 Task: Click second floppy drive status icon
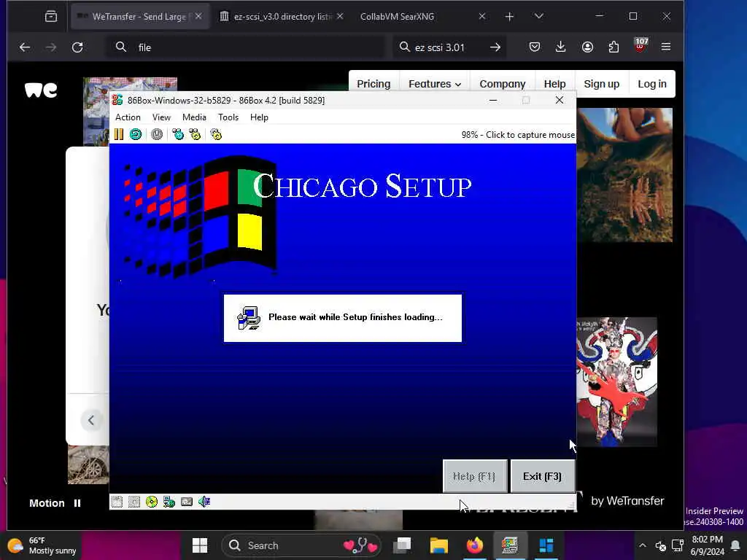pyautogui.click(x=134, y=502)
